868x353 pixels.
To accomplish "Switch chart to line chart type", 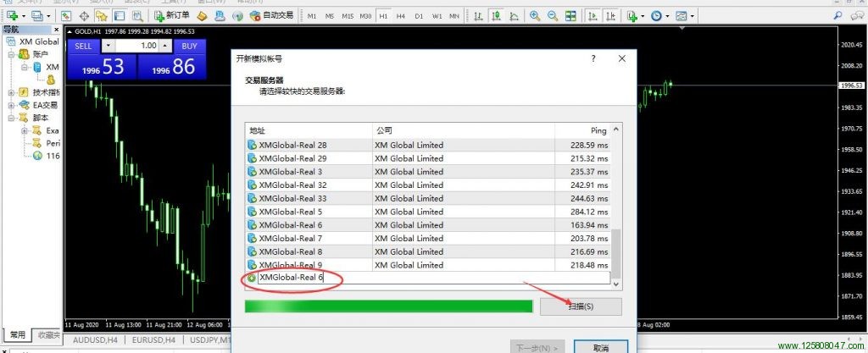I will pyautogui.click(x=515, y=16).
